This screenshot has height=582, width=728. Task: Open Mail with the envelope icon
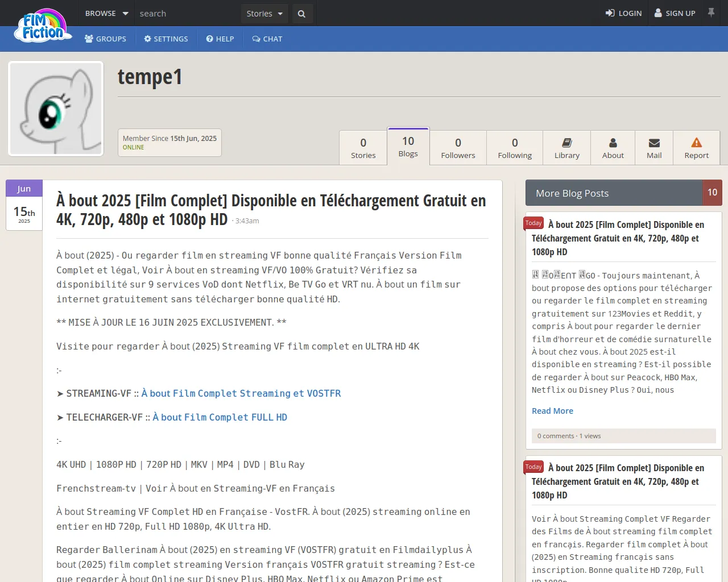(x=654, y=148)
